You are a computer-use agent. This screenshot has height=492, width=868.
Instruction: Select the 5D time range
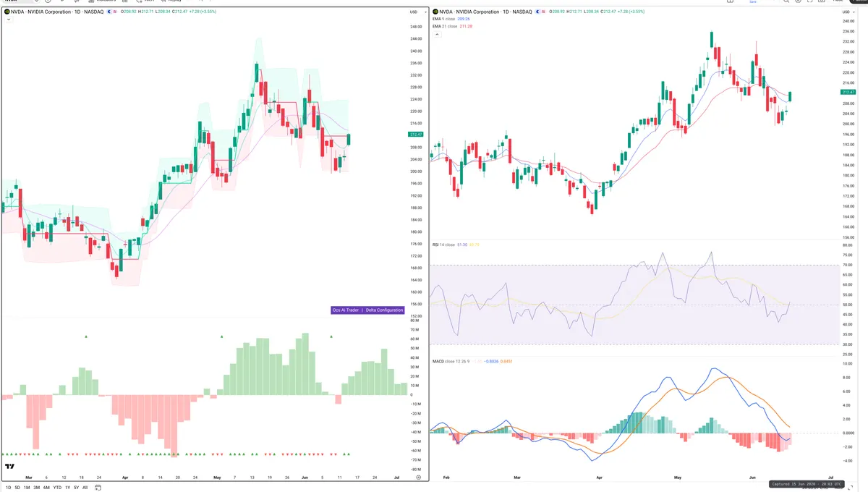tap(17, 488)
